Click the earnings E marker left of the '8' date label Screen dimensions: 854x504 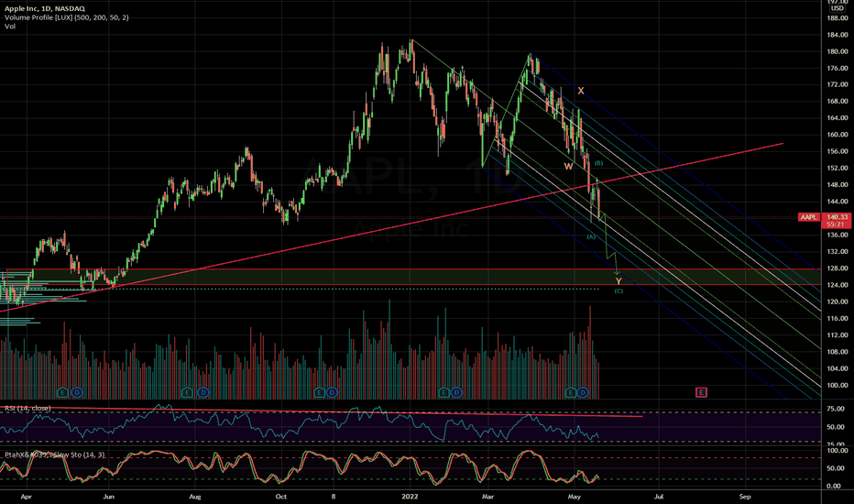[x=319, y=392]
